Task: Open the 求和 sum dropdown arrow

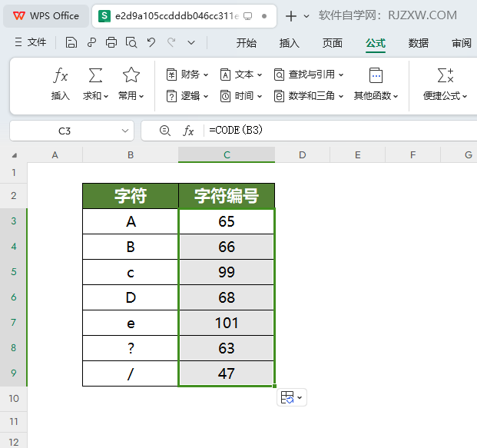Action: pos(106,97)
